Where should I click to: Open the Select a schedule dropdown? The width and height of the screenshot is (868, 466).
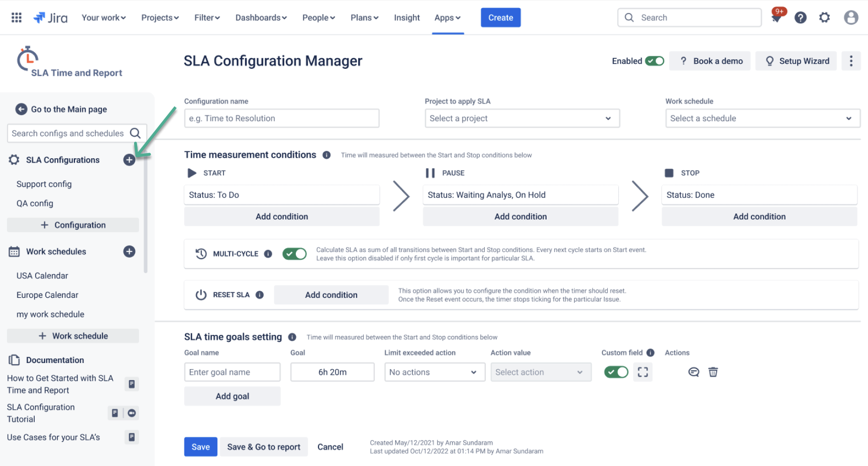[762, 118]
